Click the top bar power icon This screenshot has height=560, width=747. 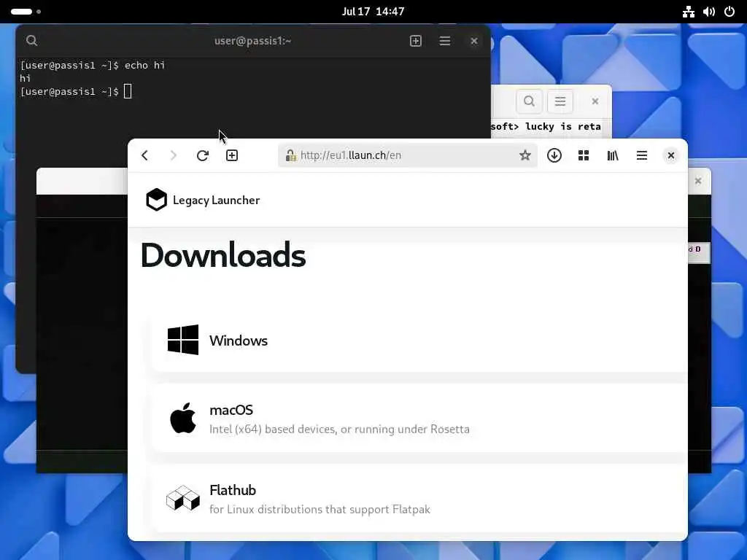(729, 12)
